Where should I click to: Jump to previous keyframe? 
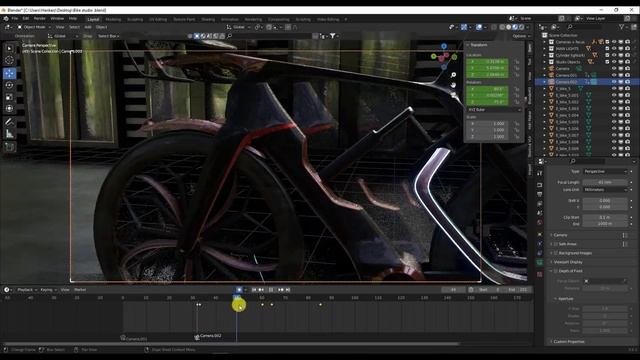(261, 290)
